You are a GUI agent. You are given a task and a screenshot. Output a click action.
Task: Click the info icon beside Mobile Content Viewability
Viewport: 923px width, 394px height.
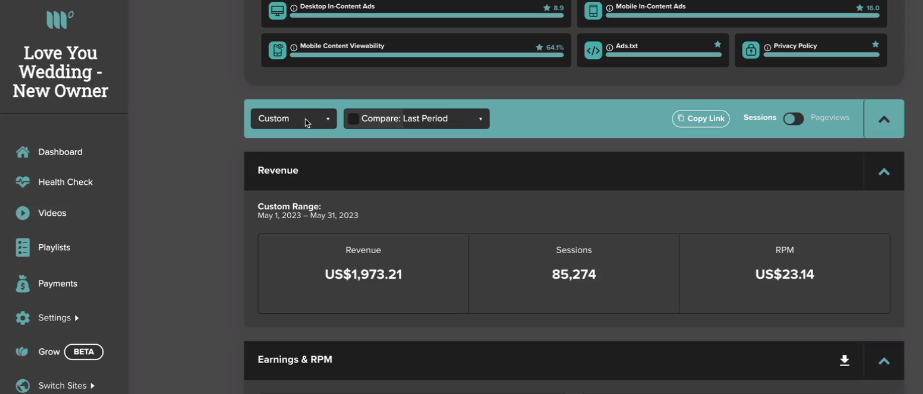coord(294,47)
